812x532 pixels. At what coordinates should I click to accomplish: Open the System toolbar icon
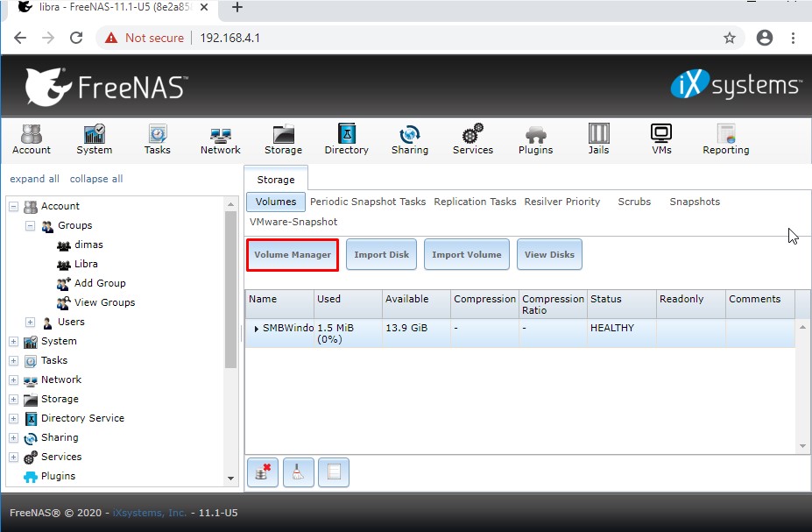(94, 138)
